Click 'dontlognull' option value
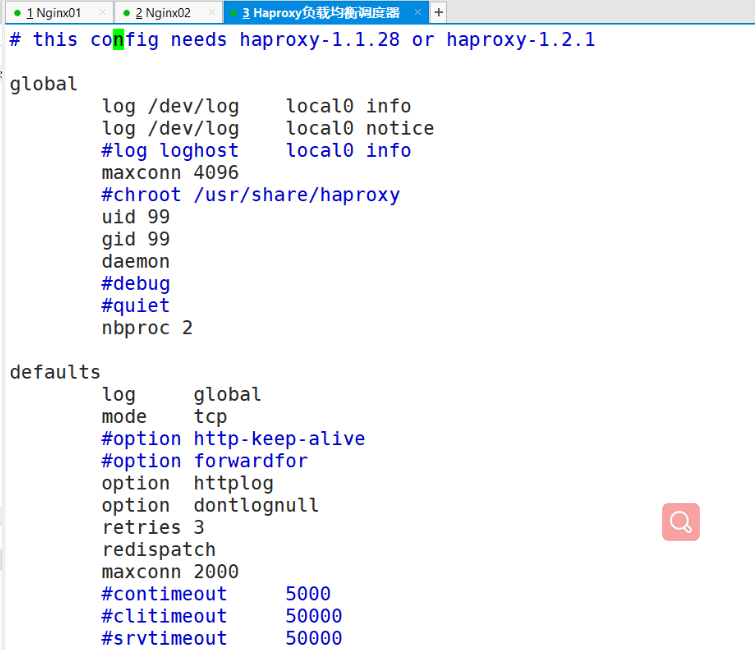 coord(256,506)
